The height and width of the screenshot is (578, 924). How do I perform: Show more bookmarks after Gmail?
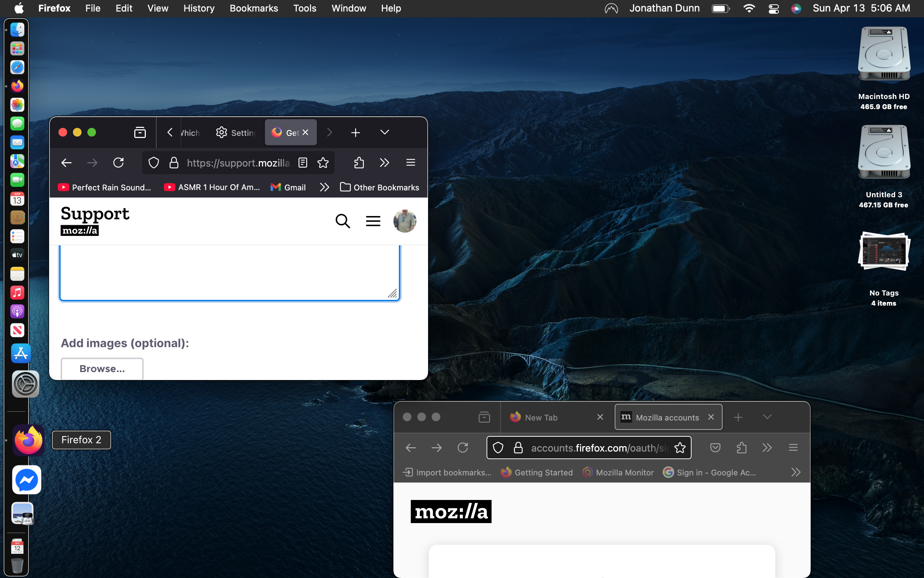(324, 187)
